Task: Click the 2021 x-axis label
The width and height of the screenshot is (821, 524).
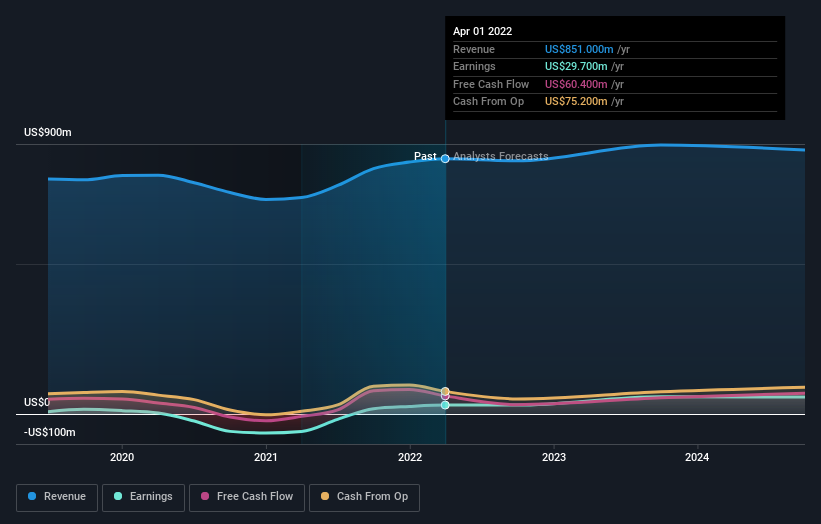Action: coord(266,457)
